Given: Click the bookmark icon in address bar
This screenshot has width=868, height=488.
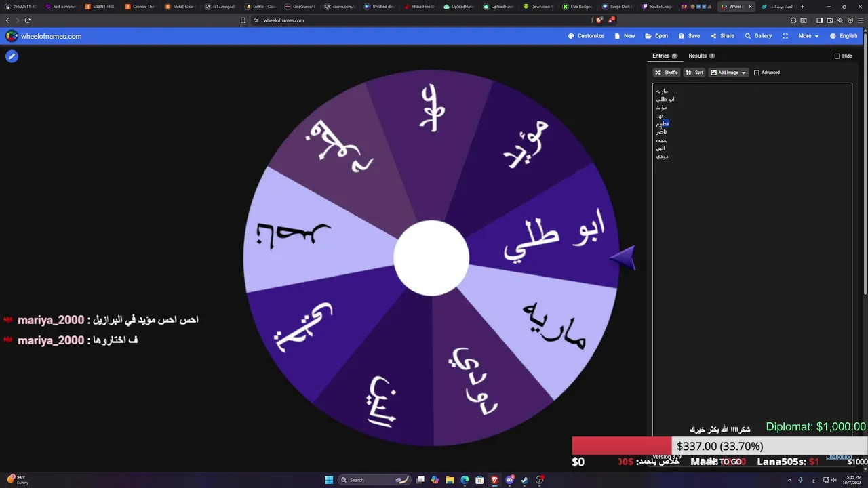Looking at the screenshot, I should tap(243, 20).
